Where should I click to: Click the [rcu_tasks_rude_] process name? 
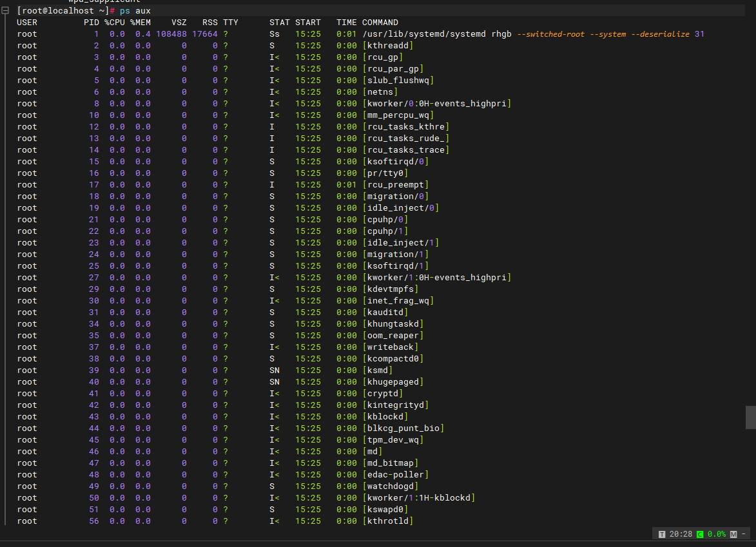tap(406, 139)
